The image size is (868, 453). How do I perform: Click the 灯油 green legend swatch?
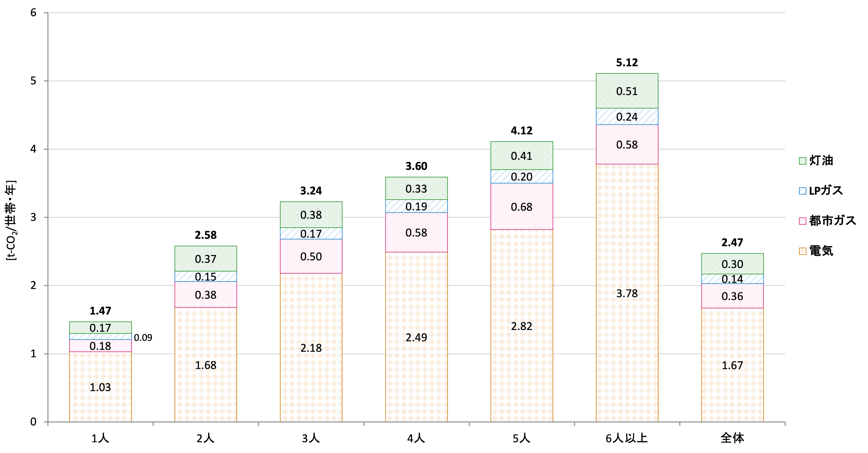[802, 161]
